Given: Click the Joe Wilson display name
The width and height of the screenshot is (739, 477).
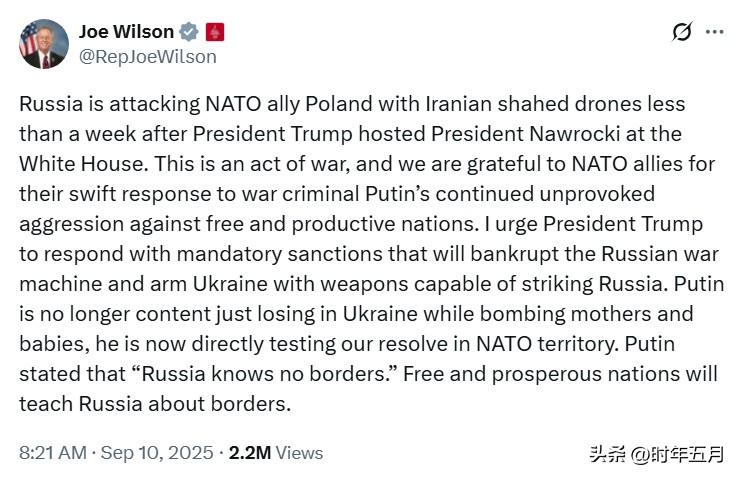Looking at the screenshot, I should point(126,32).
